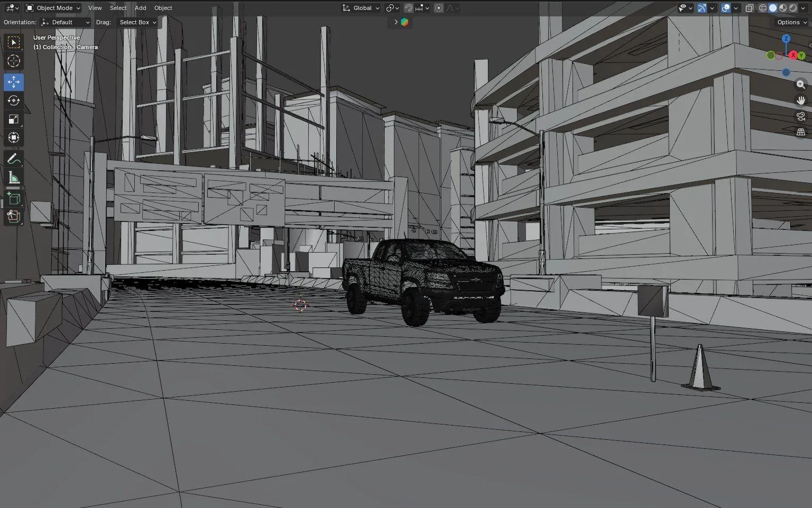Activate the 3D Cursor tool
Viewport: 812px width, 508px height.
pos(14,61)
